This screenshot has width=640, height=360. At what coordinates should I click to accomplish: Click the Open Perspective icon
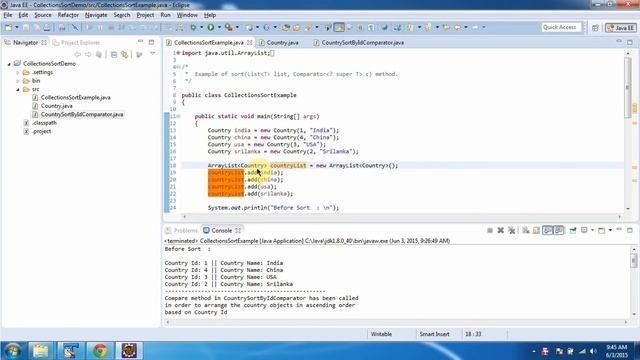point(595,28)
